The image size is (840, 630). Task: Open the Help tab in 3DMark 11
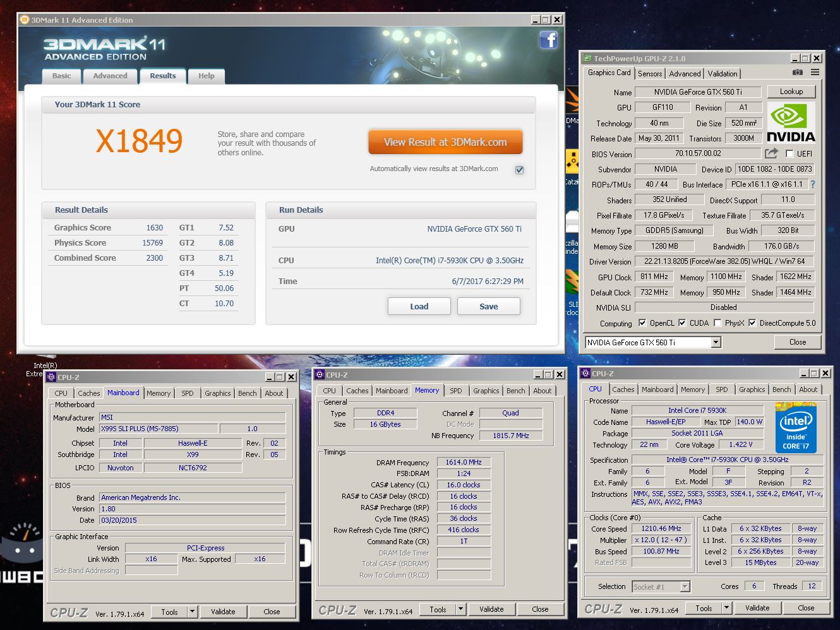click(206, 76)
